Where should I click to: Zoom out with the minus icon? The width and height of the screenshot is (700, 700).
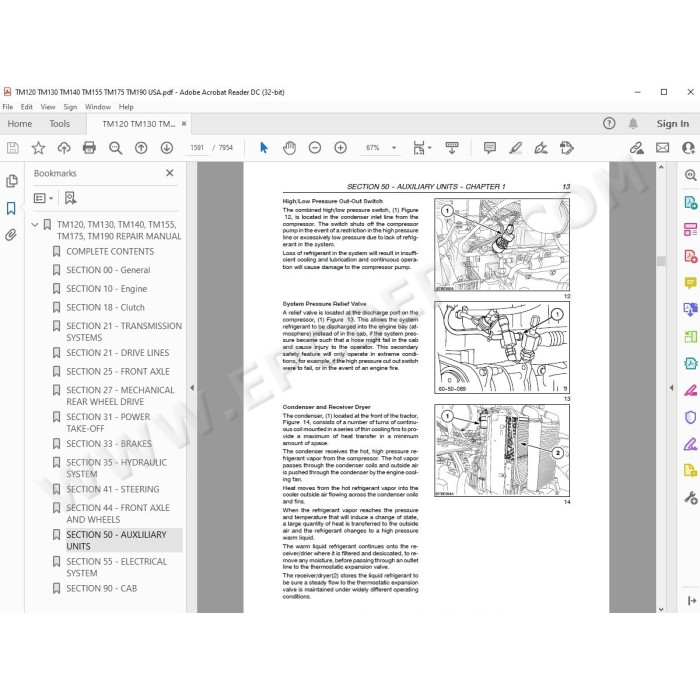click(x=315, y=148)
